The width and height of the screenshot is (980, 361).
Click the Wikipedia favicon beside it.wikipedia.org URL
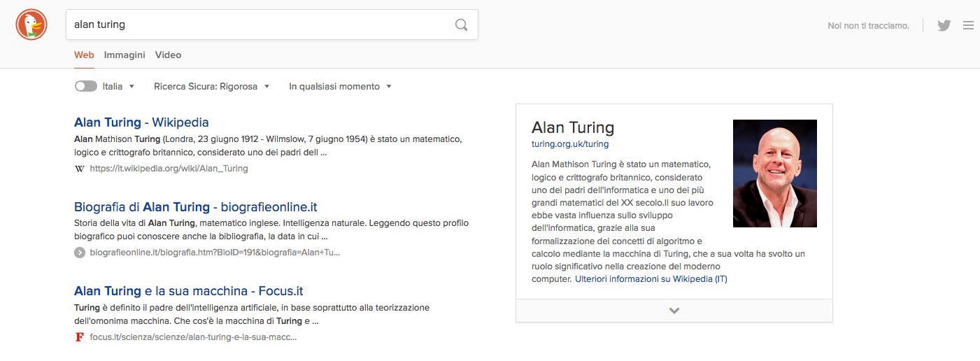pyautogui.click(x=80, y=169)
